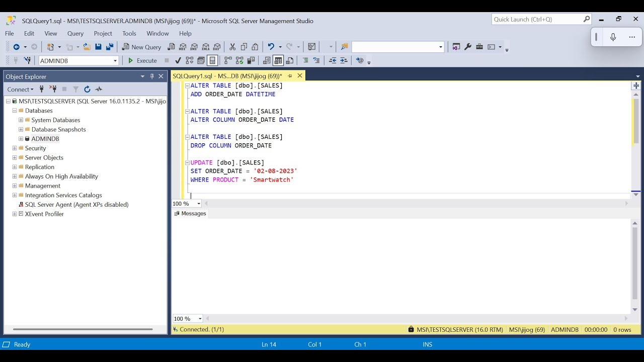
Task: Pin the SQLQuery1.sql tab
Action: pyautogui.click(x=290, y=76)
